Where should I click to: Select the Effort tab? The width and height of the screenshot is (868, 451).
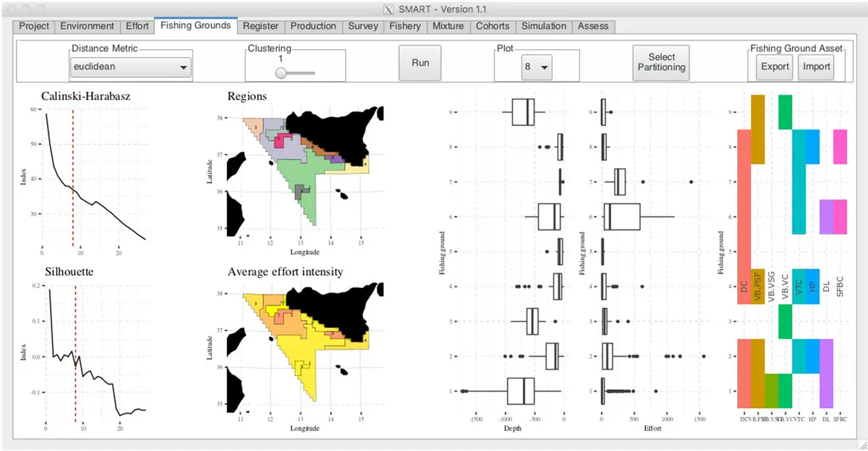[x=137, y=26]
